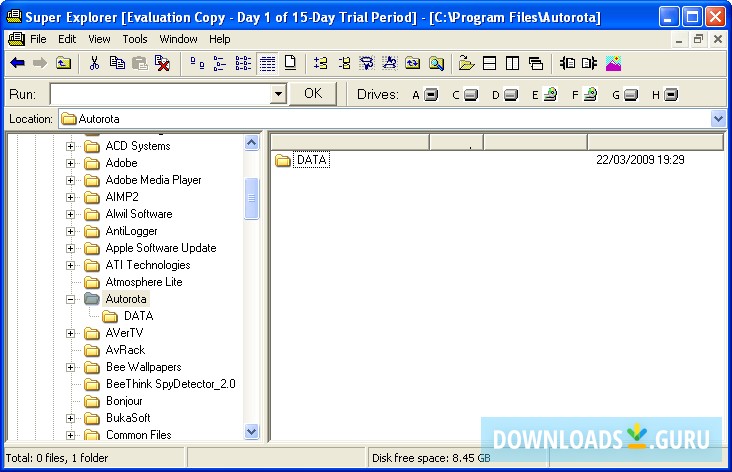Open drive G

[625, 95]
